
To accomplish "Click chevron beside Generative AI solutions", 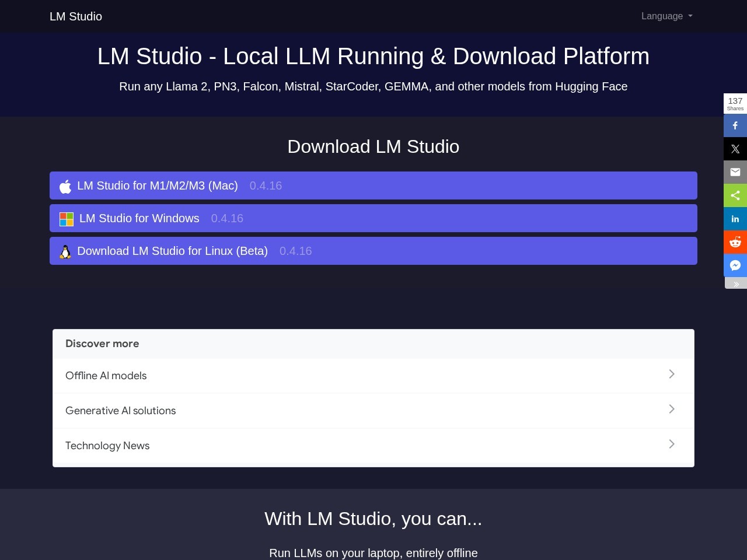I will 672,409.
